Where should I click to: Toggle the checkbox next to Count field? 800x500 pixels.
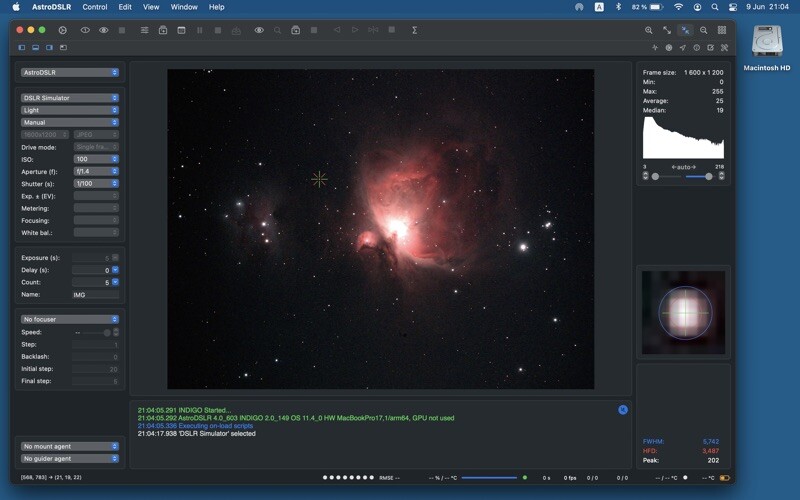[115, 282]
